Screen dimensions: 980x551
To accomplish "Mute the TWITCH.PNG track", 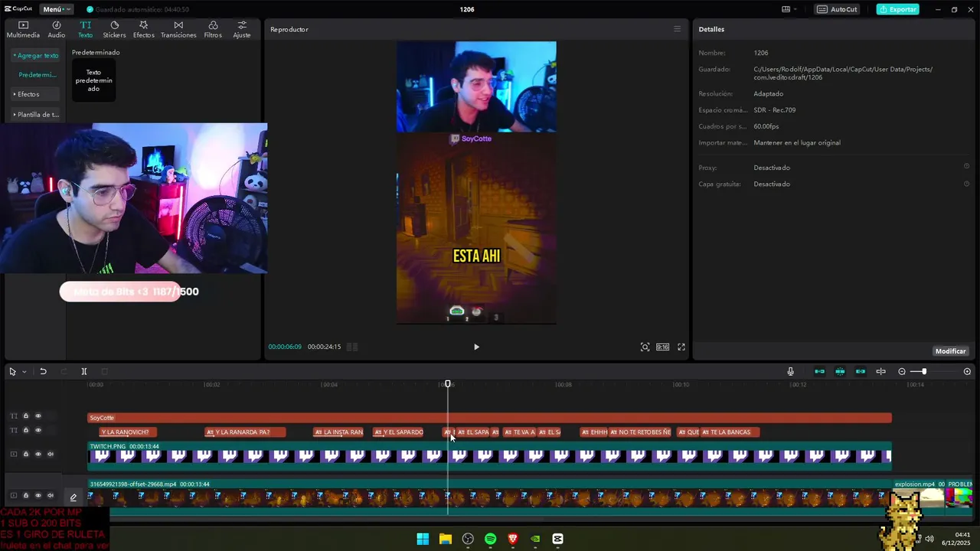I will pyautogui.click(x=51, y=454).
